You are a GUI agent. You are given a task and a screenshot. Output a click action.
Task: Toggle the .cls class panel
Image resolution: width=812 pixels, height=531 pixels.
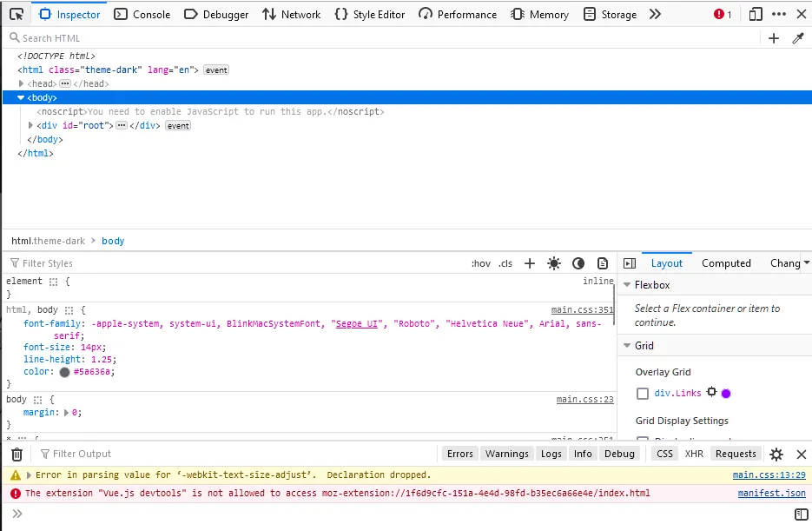pyautogui.click(x=505, y=263)
